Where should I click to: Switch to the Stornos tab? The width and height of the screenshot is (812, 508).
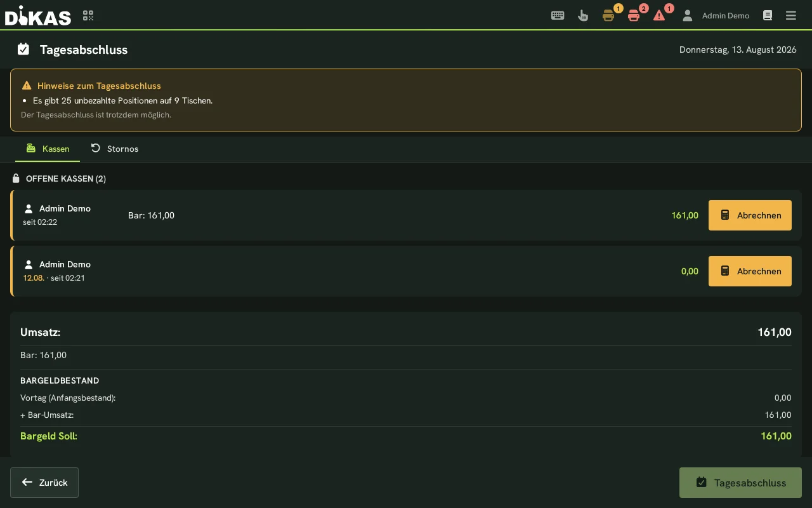pos(114,149)
